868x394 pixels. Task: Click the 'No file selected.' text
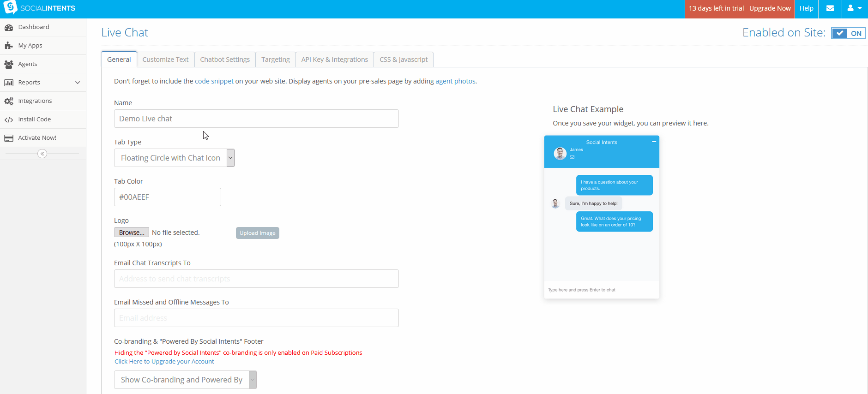click(x=176, y=233)
